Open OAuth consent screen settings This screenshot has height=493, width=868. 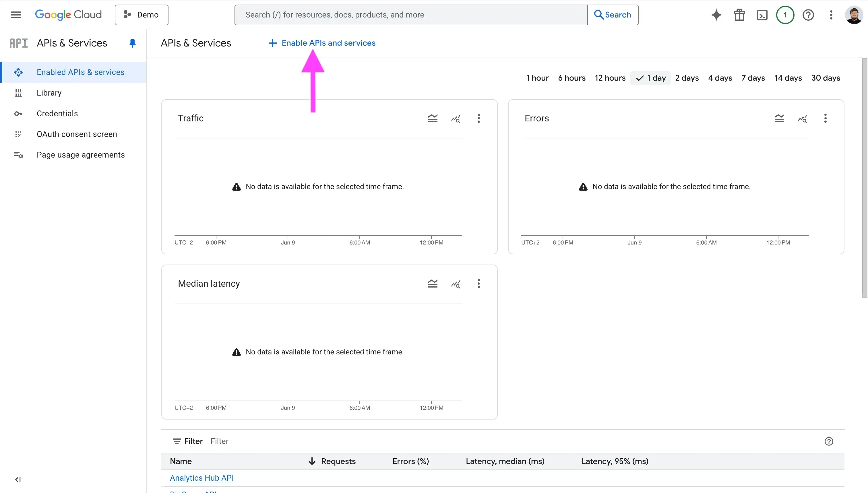77,134
